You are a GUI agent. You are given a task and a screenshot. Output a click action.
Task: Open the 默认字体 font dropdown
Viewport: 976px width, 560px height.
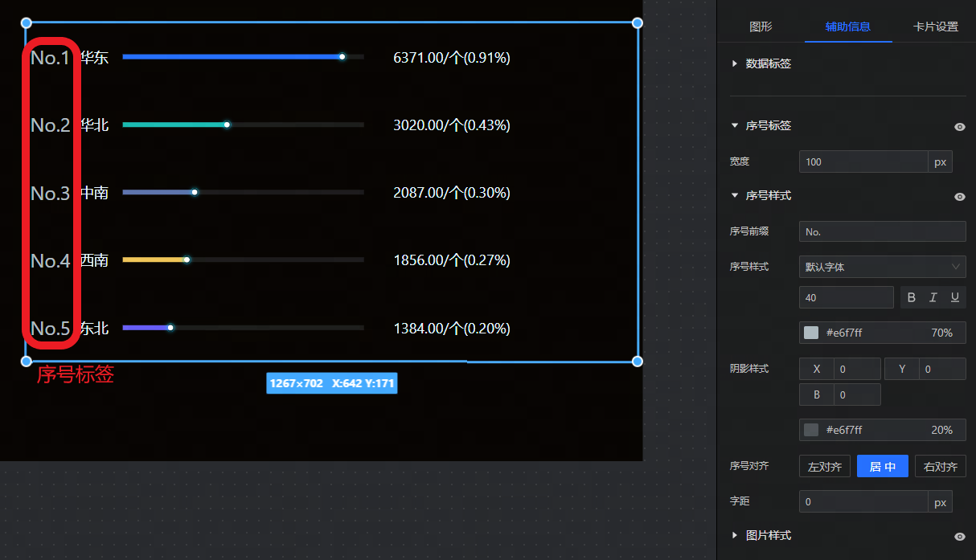(x=882, y=267)
